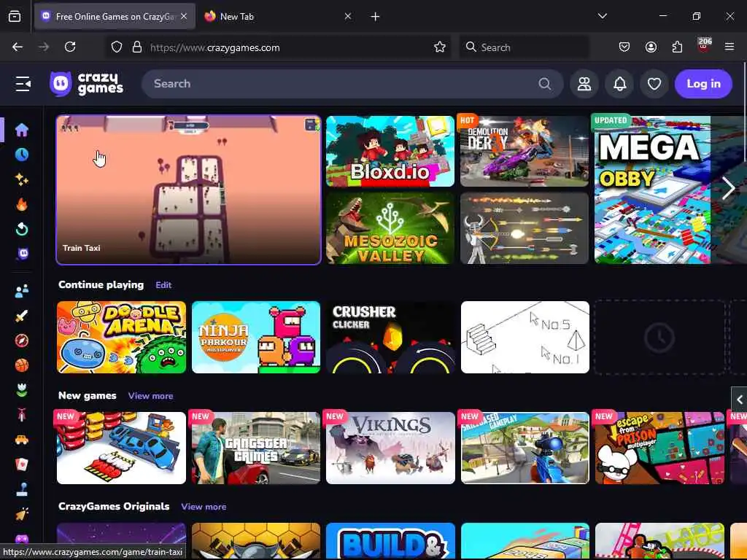Continue playing Crusher Clicker

(x=390, y=337)
